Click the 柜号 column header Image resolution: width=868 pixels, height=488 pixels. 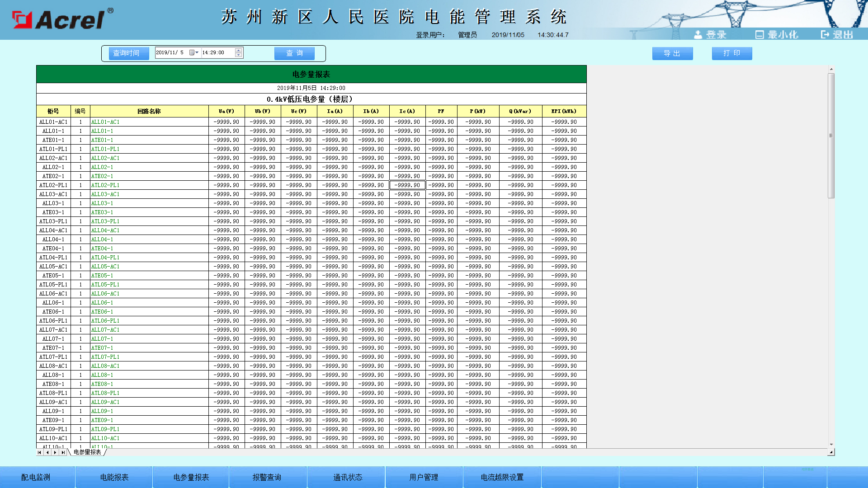point(53,111)
